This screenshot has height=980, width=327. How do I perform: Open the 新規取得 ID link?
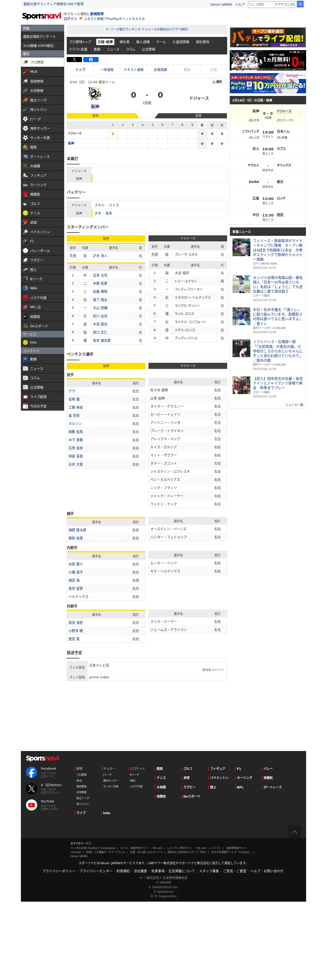pos(97,14)
